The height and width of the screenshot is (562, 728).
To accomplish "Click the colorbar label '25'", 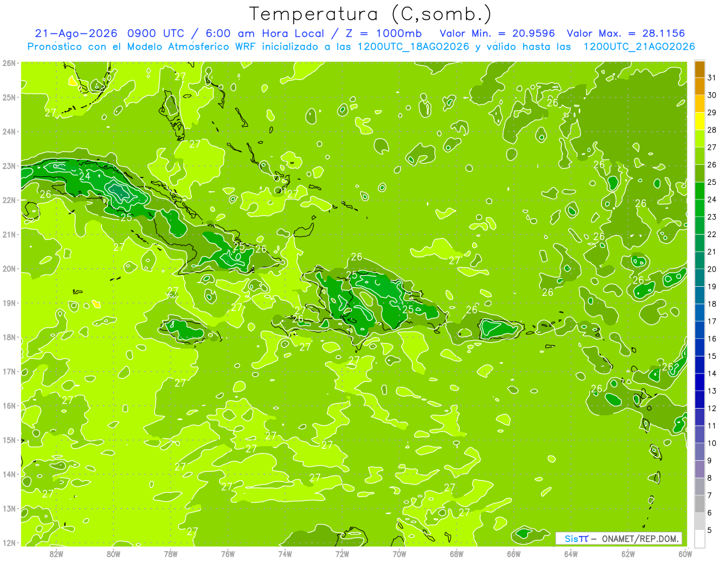I will (712, 182).
